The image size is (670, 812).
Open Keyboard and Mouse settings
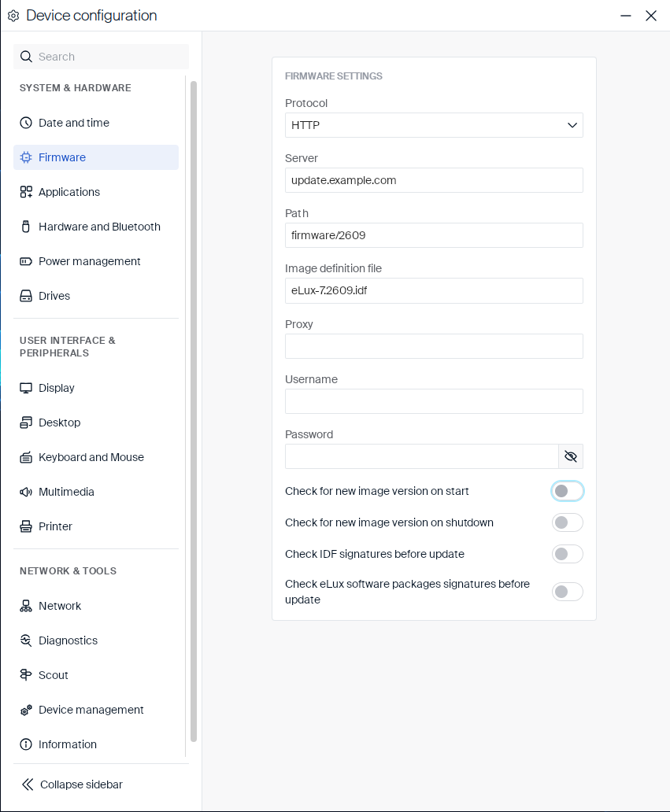coord(96,457)
